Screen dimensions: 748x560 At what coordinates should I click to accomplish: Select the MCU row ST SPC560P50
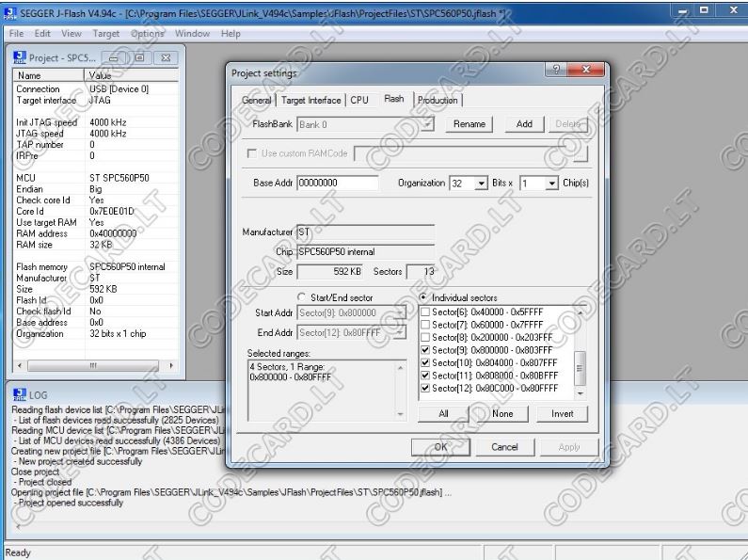tap(95, 178)
